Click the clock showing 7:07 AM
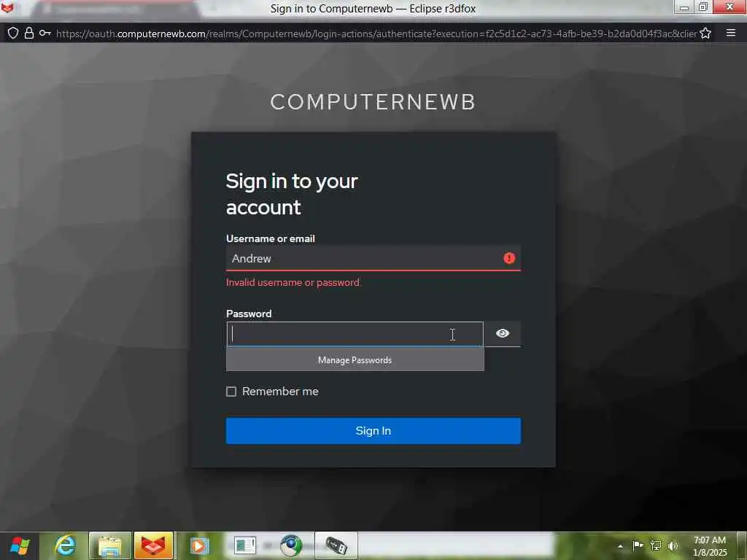747x560 pixels. (x=710, y=546)
